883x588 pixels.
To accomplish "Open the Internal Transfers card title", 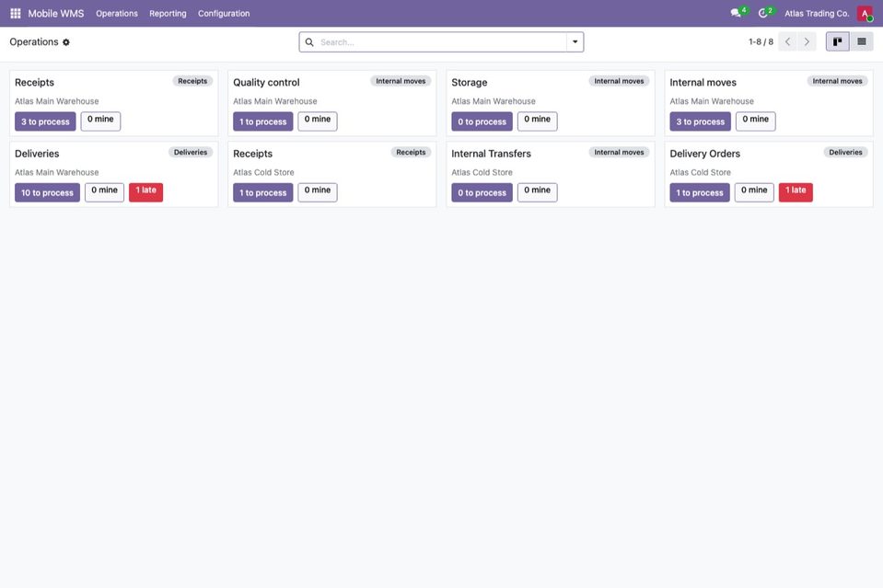I will (491, 154).
